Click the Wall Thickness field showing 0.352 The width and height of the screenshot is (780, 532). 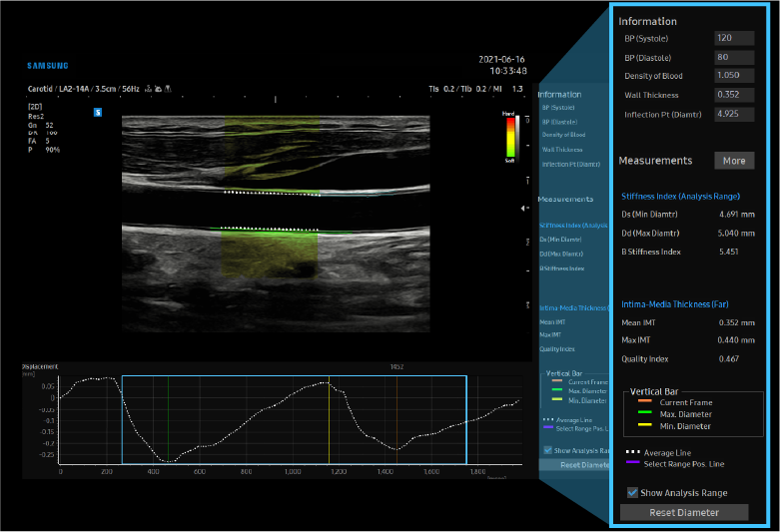point(734,95)
